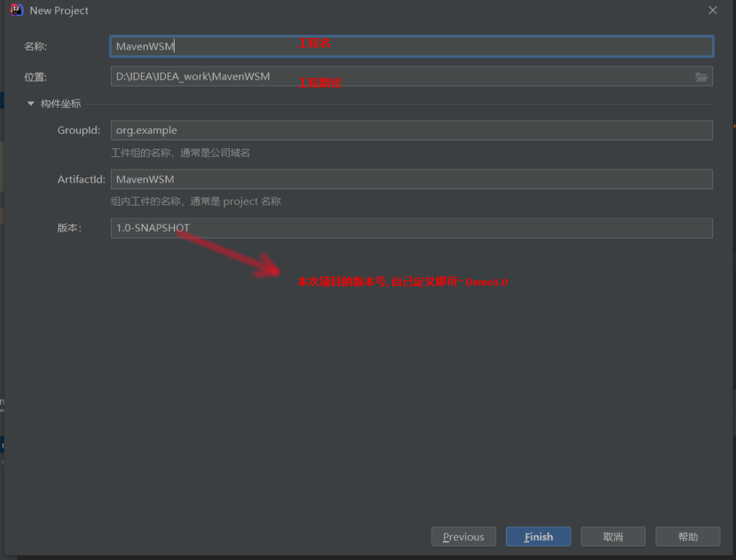The height and width of the screenshot is (560, 736).
Task: Click the 构件坐标 section label
Action: (x=61, y=104)
